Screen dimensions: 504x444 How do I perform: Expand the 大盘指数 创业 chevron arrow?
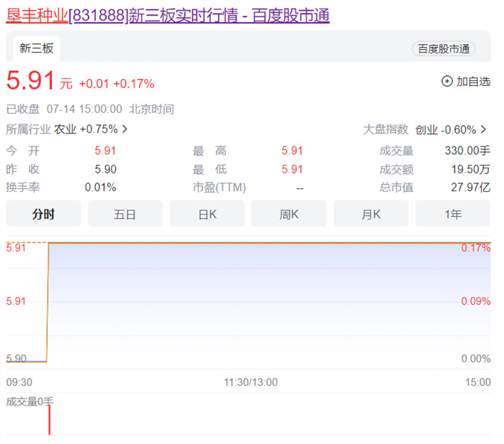pos(483,129)
